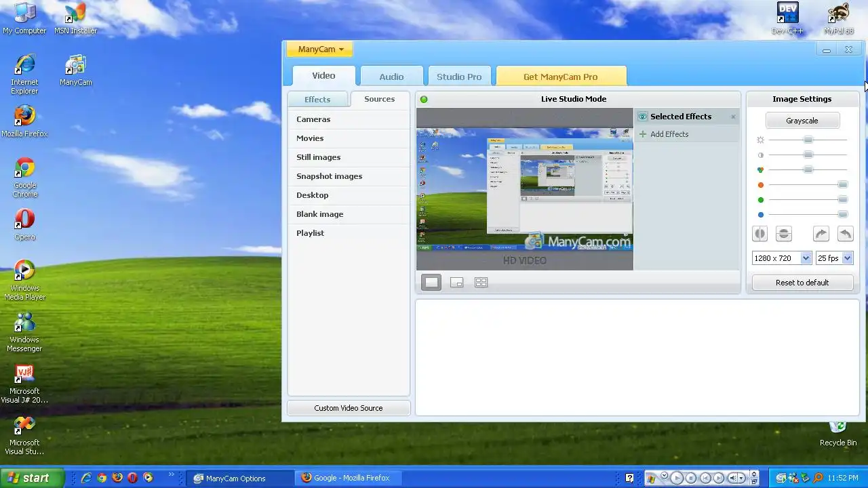868x488 pixels.
Task: Launch Internet Explorer from Quick Launch bar
Action: tap(86, 478)
